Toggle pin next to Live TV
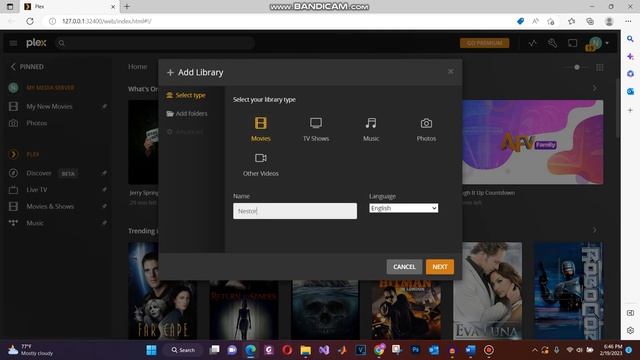The width and height of the screenshot is (640, 360). tap(104, 189)
